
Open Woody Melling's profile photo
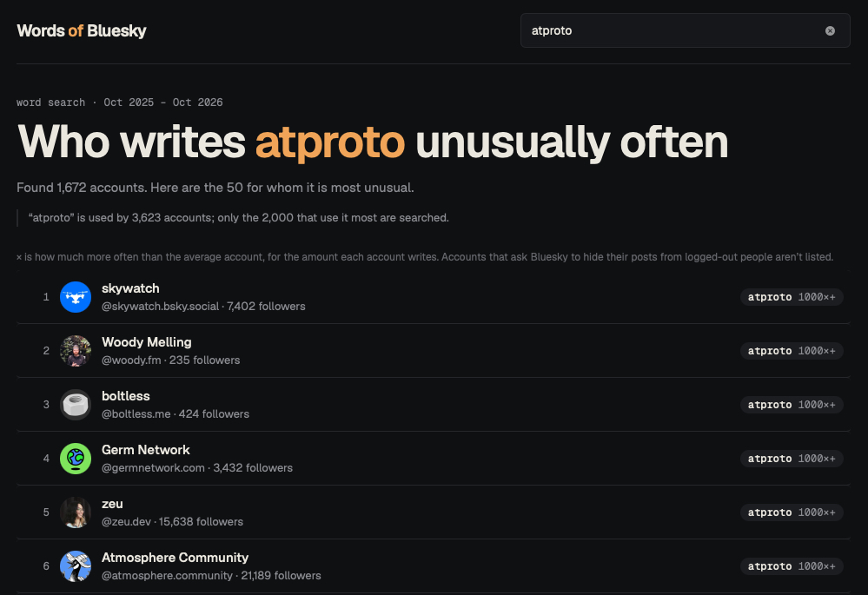point(76,351)
